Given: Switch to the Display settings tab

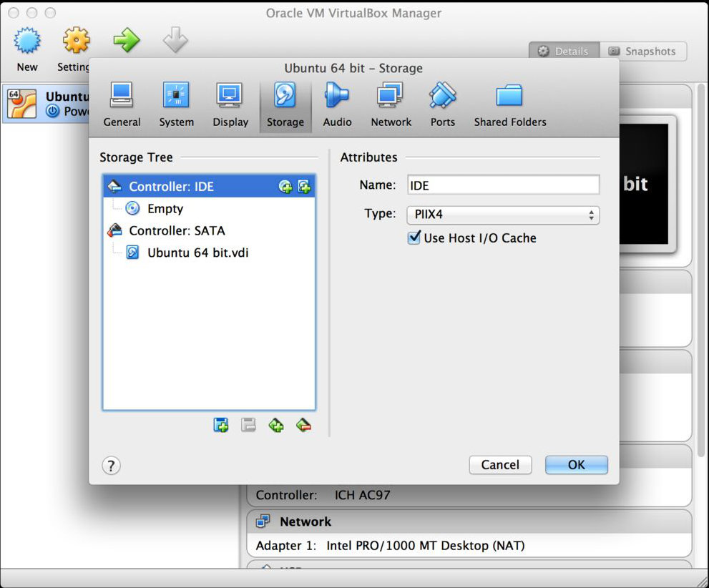Looking at the screenshot, I should pyautogui.click(x=230, y=105).
